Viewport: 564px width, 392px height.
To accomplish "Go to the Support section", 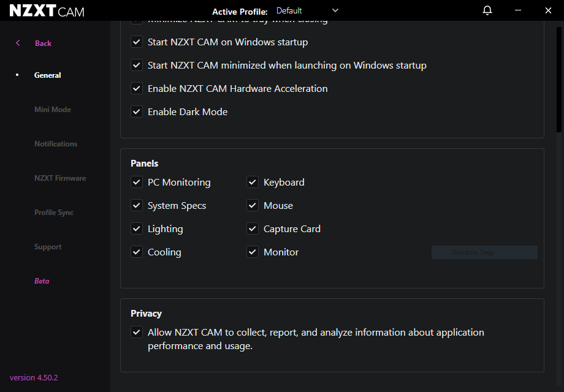I will coord(48,246).
